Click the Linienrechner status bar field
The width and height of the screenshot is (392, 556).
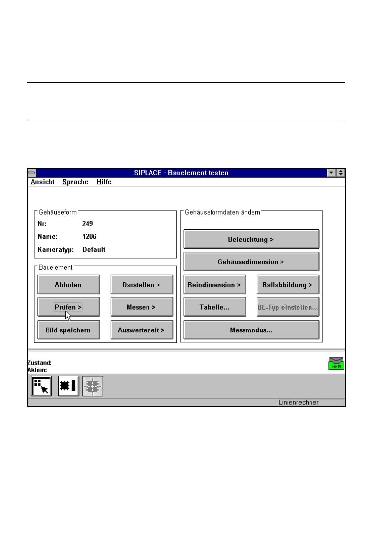[311, 402]
